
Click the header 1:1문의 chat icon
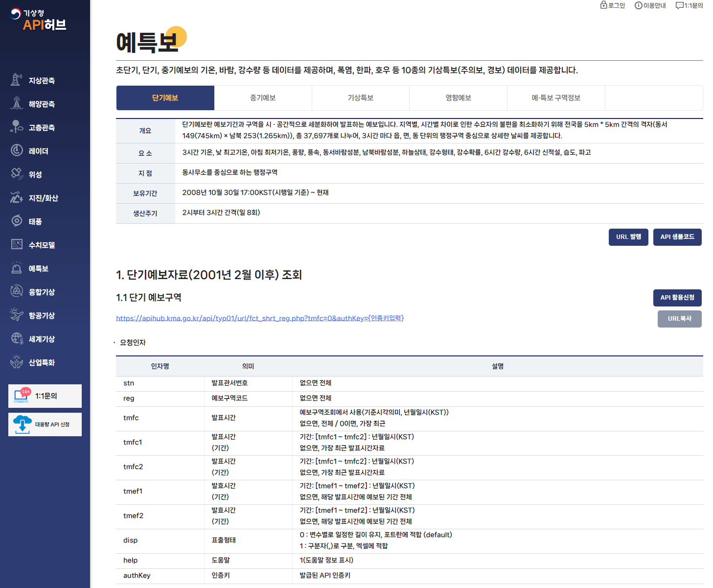(679, 5)
